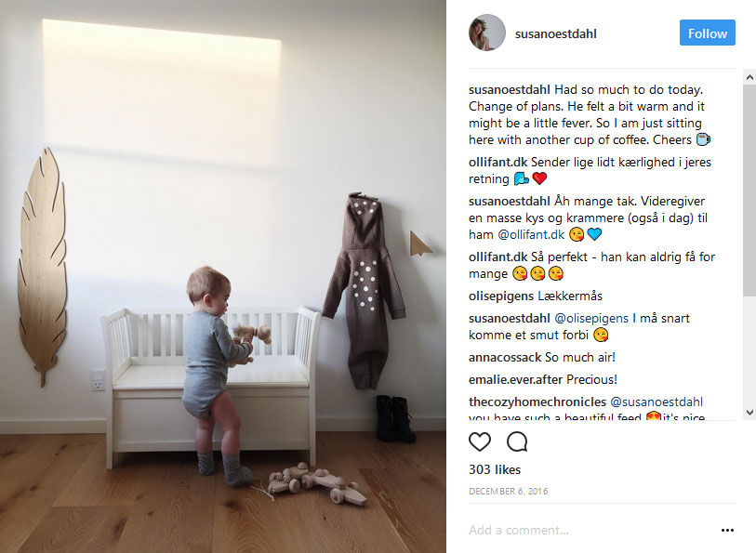The height and width of the screenshot is (553, 756).
Task: Click the comment speech bubble icon
Action: point(517,441)
